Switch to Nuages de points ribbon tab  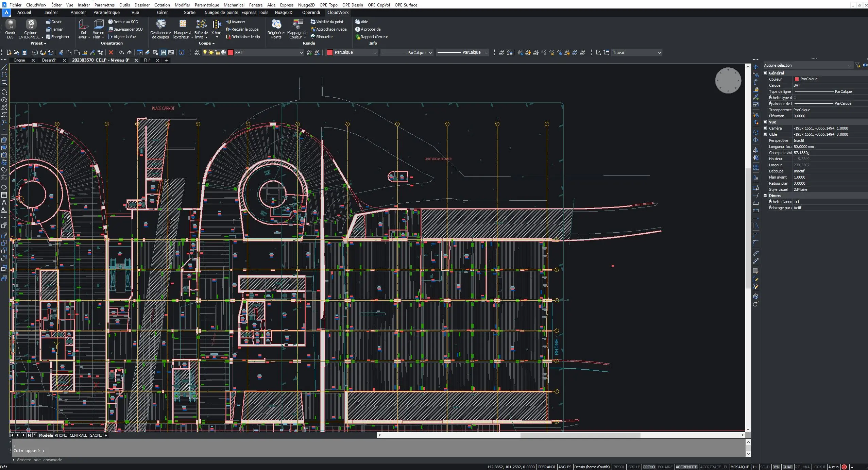click(x=221, y=13)
